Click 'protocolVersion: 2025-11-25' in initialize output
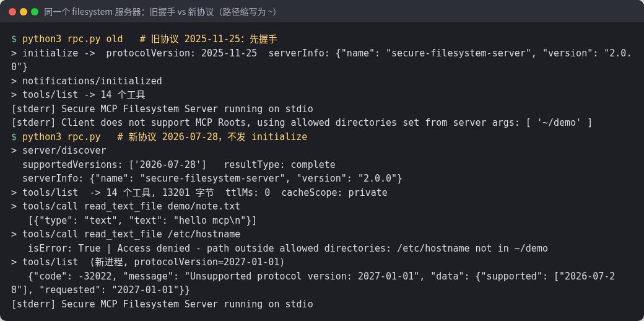This screenshot has width=644, height=321. point(181,53)
